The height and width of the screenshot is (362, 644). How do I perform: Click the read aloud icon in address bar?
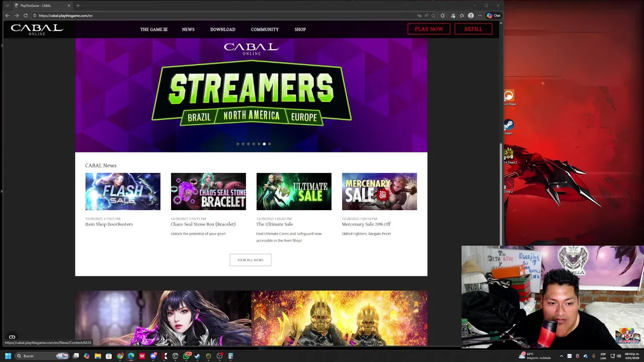(x=426, y=16)
